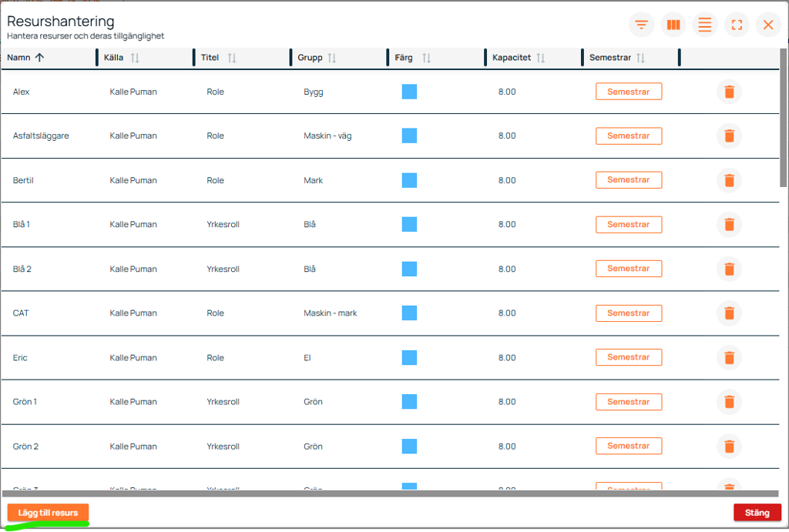
Task: Open the column chooser icon
Action: [673, 25]
